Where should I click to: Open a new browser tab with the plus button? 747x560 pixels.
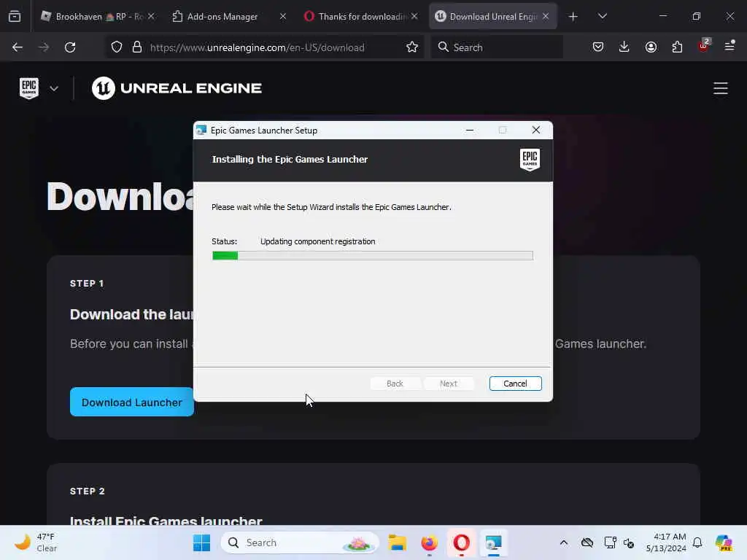573,17
